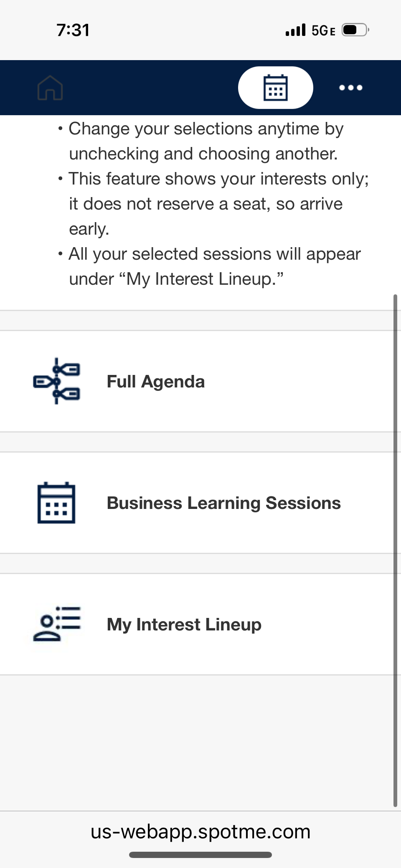Image resolution: width=401 pixels, height=868 pixels.
Task: Click the My Interest Lineup person-list icon
Action: tap(56, 624)
